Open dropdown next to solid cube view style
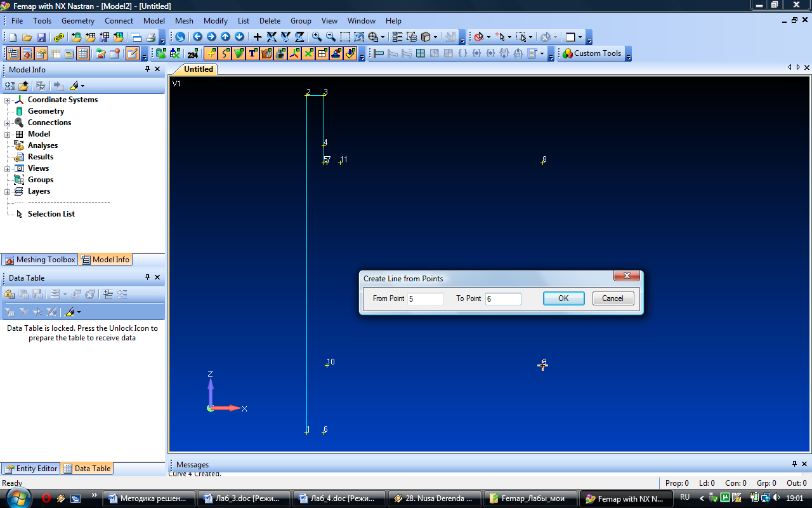Screen dimensions: 812x508 [435, 37]
